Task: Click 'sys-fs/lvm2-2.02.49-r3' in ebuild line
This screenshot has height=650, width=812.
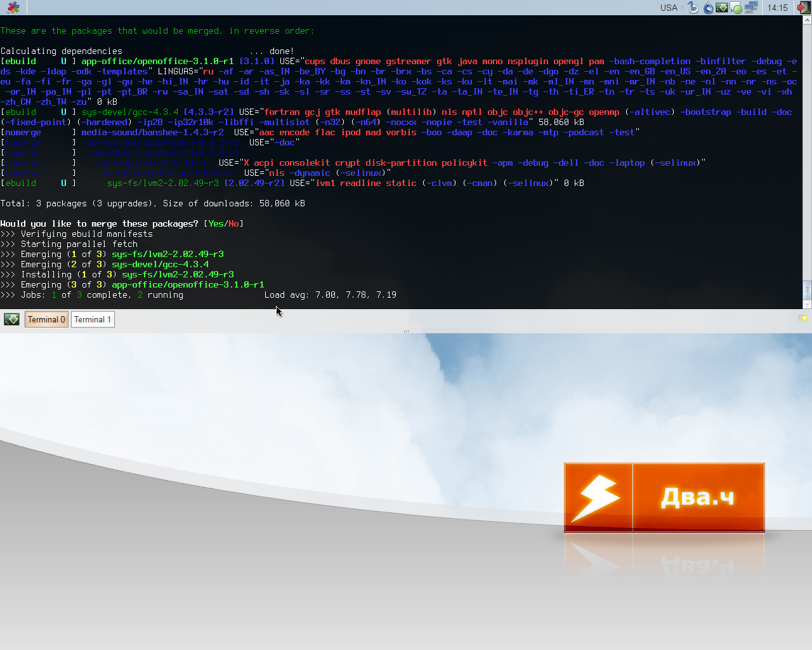Action: [x=162, y=183]
